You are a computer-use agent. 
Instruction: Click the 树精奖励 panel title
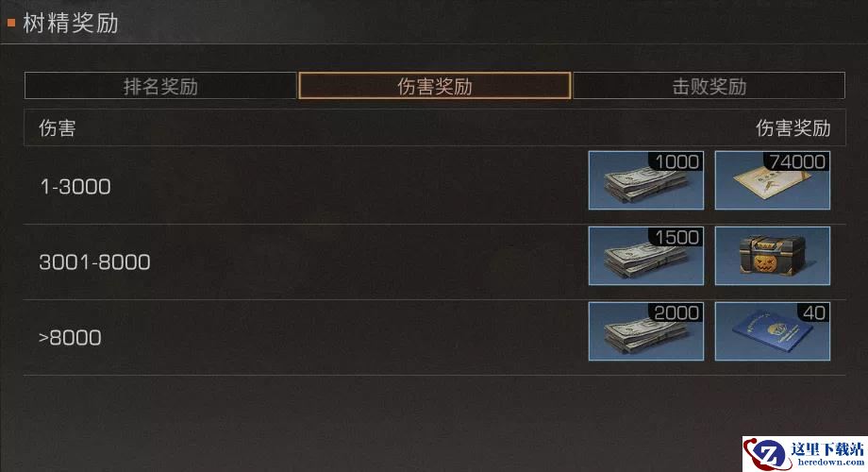(71, 24)
